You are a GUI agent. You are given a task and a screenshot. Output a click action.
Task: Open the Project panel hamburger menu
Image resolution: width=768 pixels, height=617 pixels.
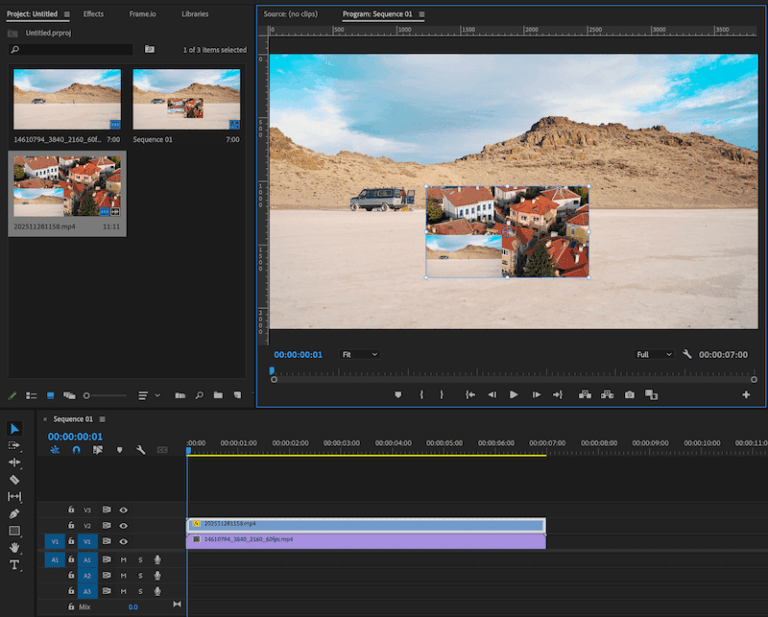point(67,14)
